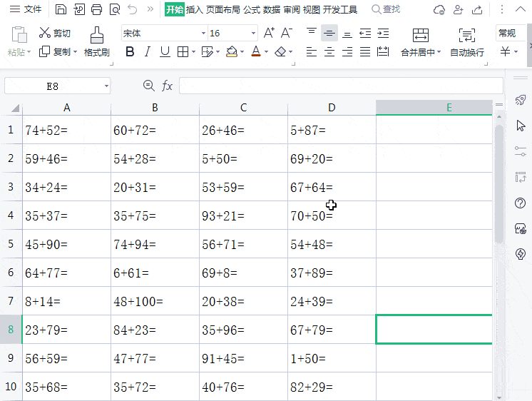The height and width of the screenshot is (401, 532).
Task: Click the Increase indent icon
Action: (383, 34)
